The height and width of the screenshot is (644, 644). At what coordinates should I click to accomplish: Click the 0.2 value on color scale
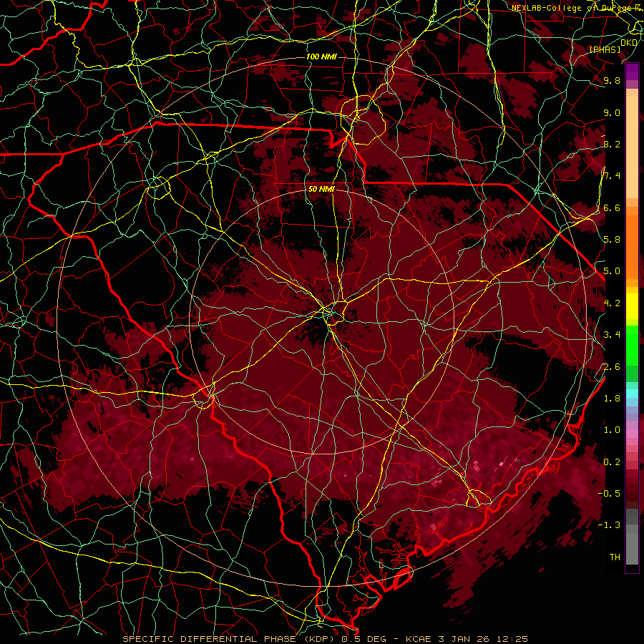click(612, 462)
